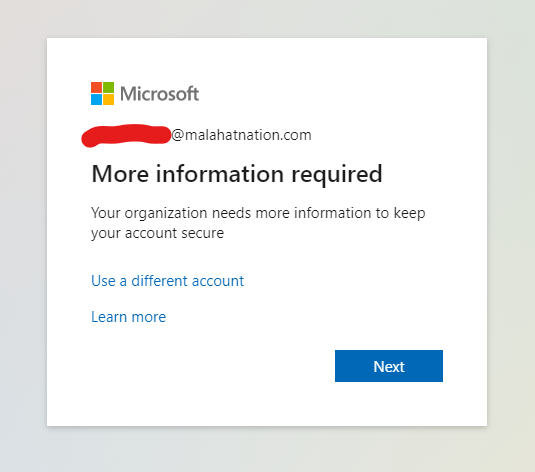Viewport: 535px width, 472px height.
Task: Open the 'Learn more' link
Action: pos(129,317)
